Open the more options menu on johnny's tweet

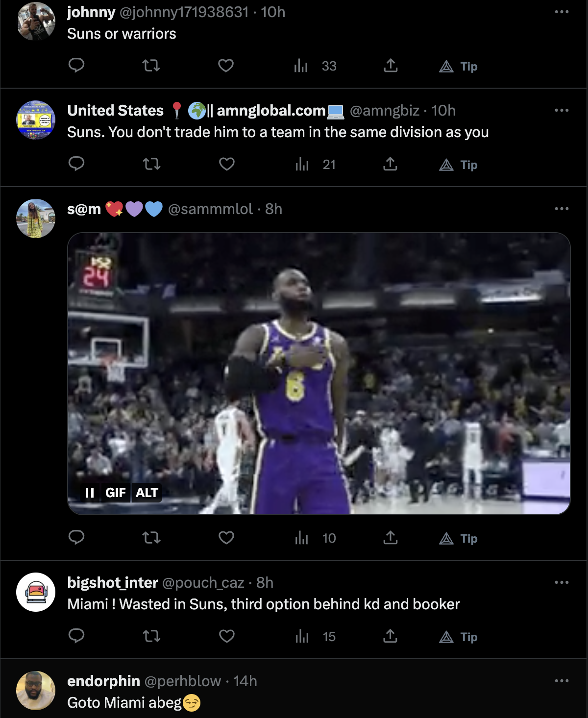(x=562, y=12)
